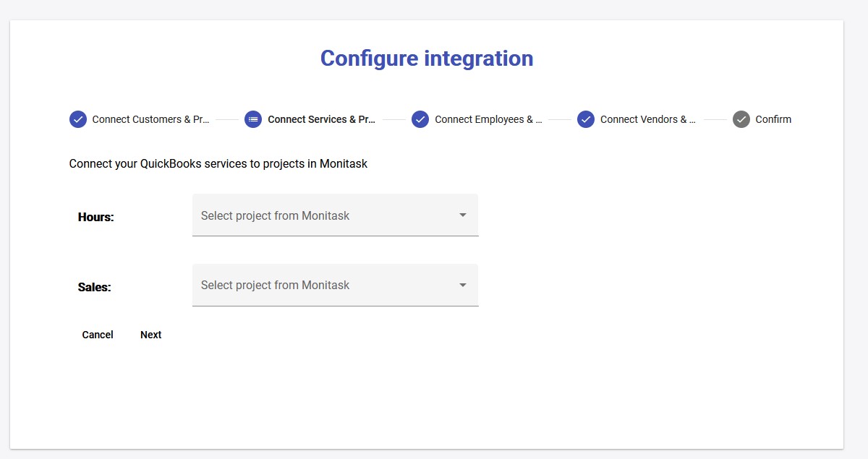
Task: Expand the Select project from Monitask field for Hours
Action: (x=335, y=215)
